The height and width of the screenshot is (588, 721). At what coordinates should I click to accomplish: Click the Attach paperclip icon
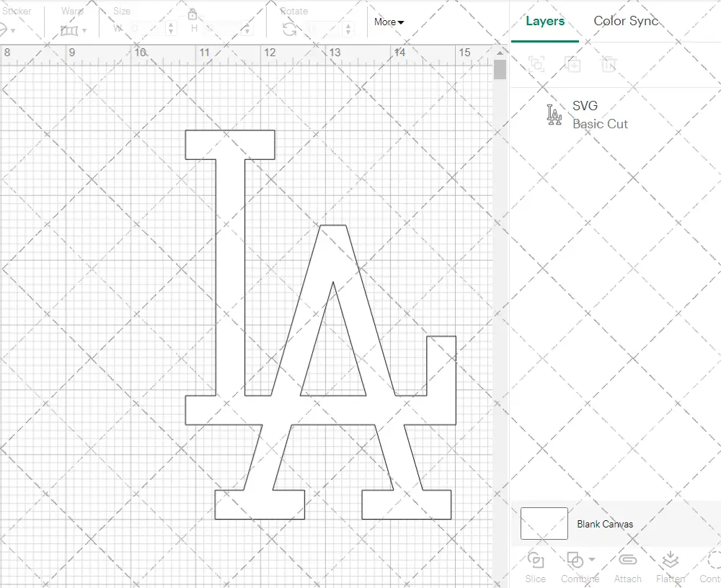tap(627, 561)
